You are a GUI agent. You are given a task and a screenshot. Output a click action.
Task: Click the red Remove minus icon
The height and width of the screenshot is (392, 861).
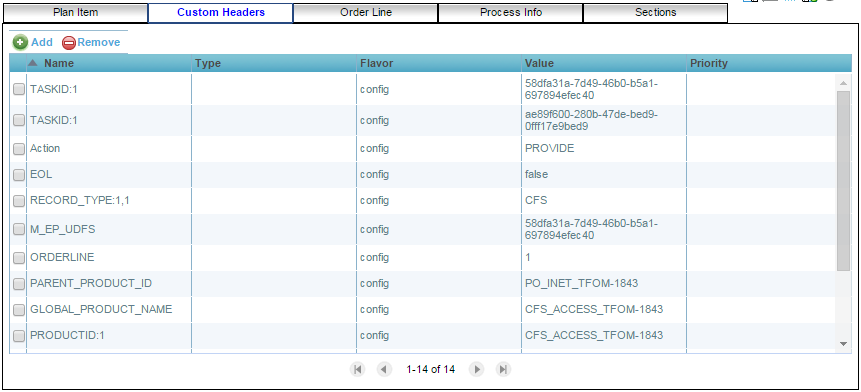[x=69, y=43]
